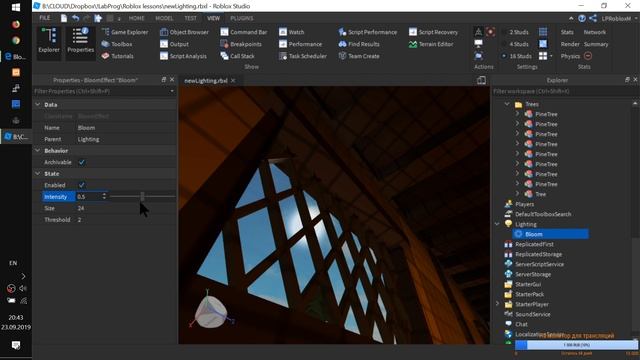Open Network stats

[x=595, y=32]
